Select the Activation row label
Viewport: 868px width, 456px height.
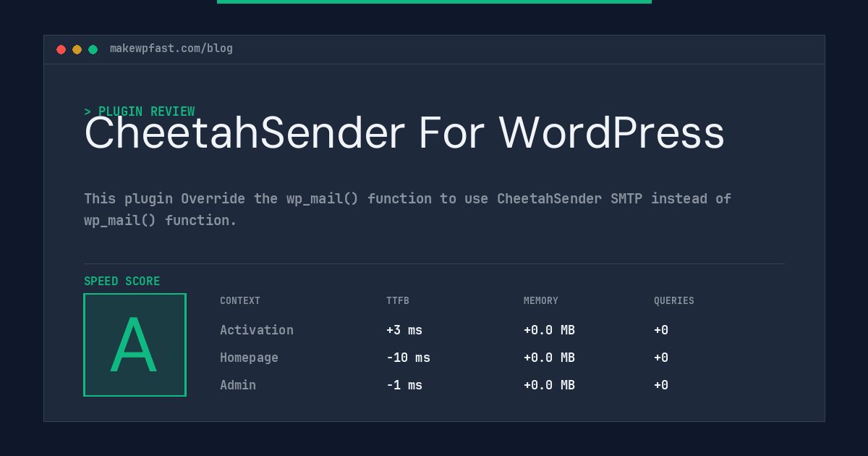pos(257,330)
